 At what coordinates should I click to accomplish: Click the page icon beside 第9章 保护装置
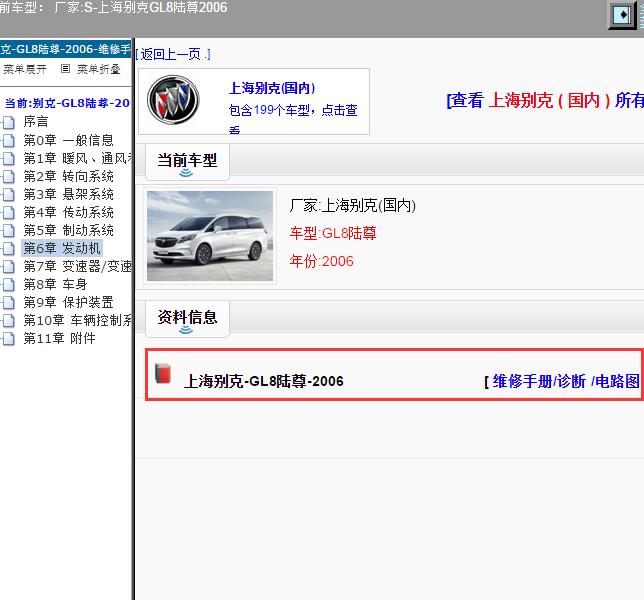coord(9,303)
